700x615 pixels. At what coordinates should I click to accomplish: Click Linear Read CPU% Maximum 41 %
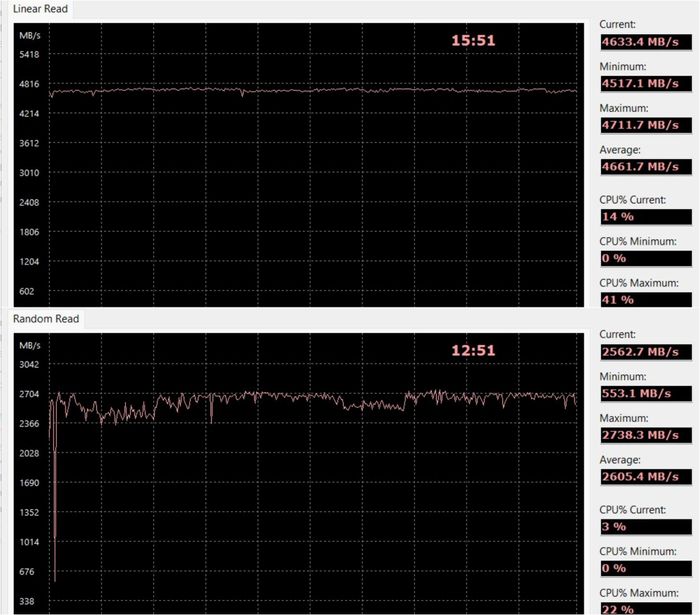click(x=646, y=299)
